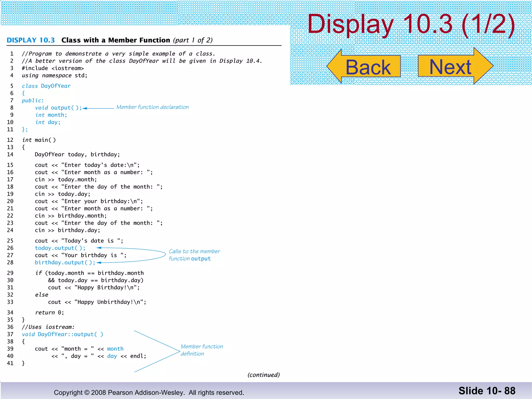Click the 'if (today.month == birthday.month' line

[90, 273]
